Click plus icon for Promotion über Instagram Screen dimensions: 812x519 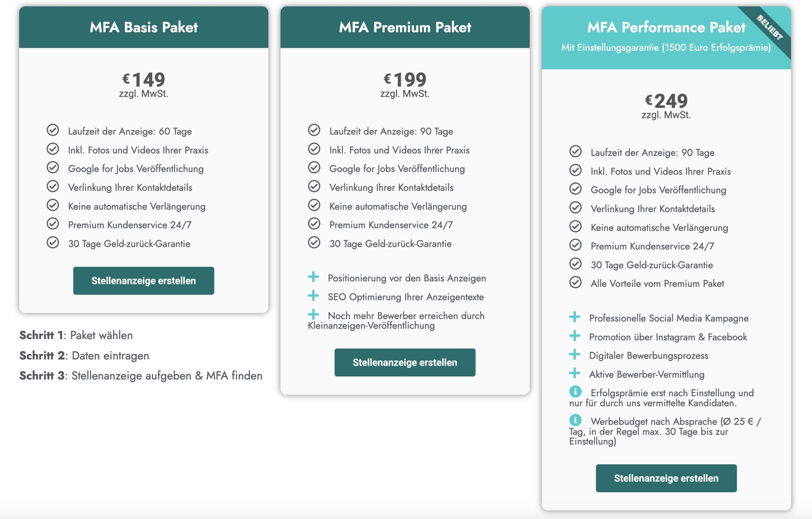click(575, 336)
